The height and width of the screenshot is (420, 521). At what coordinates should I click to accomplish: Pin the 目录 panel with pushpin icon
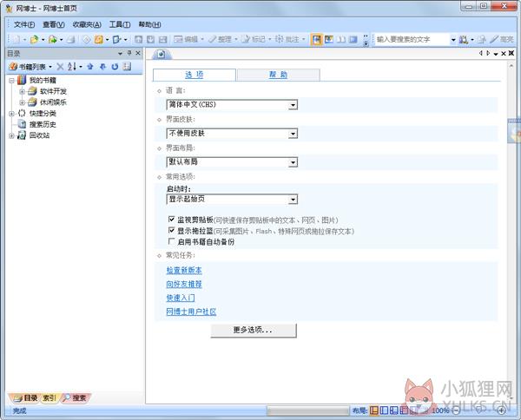(129, 53)
